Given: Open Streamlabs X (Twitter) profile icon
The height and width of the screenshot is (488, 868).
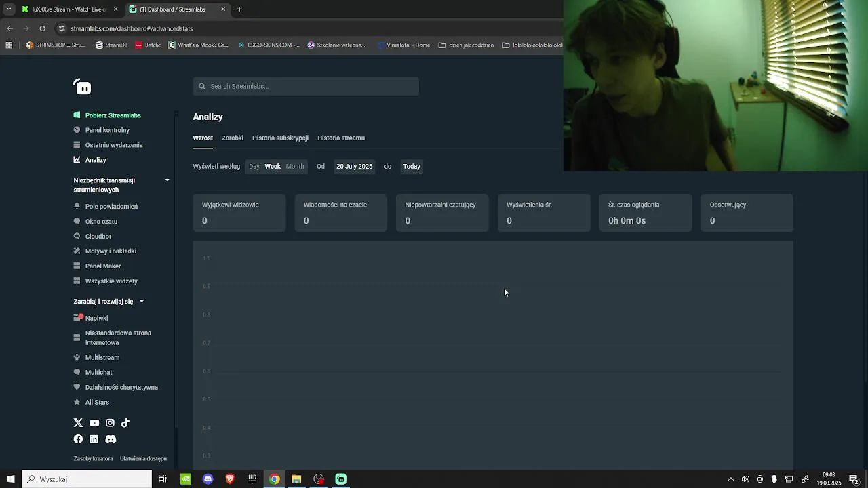Looking at the screenshot, I should click(x=78, y=423).
